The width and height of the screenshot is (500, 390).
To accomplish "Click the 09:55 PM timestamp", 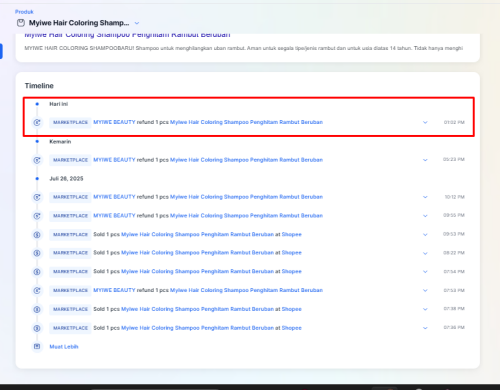I will pos(454,215).
